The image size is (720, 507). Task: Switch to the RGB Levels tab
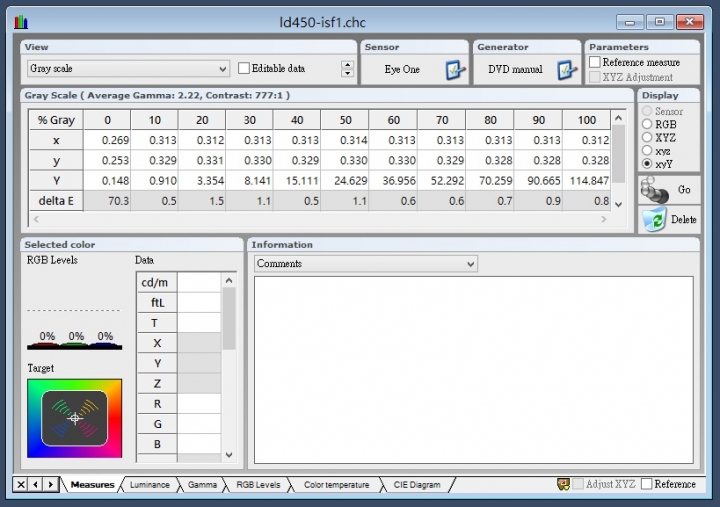pos(258,484)
